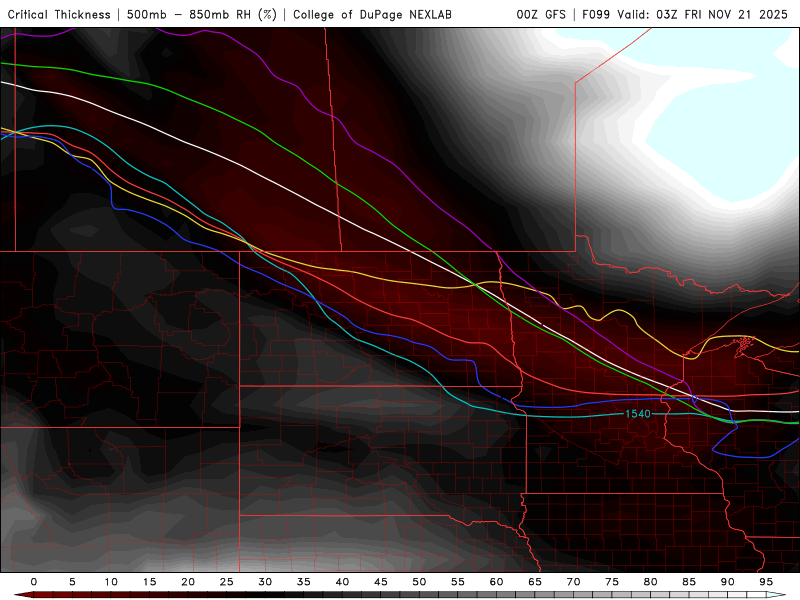Click the "95" color bar label
The width and height of the screenshot is (800, 600).
tap(766, 582)
